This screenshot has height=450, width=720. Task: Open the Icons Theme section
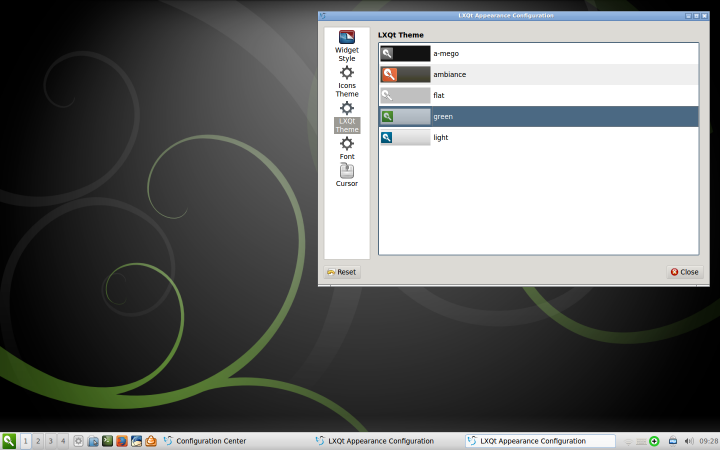point(347,81)
